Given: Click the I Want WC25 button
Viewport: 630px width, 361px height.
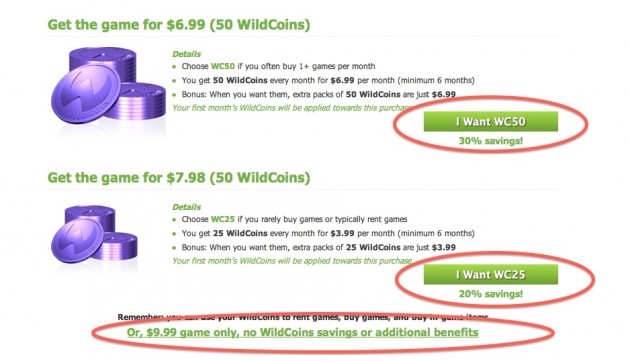Looking at the screenshot, I should point(491,274).
